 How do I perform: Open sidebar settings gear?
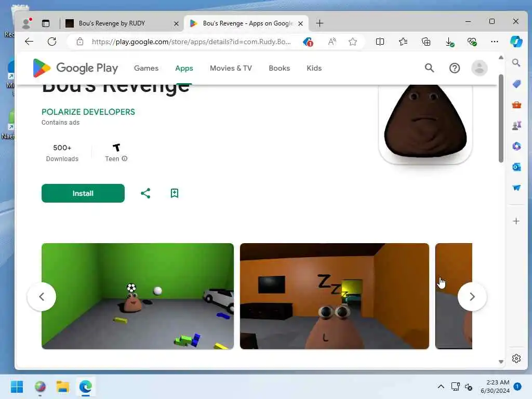pos(516,358)
